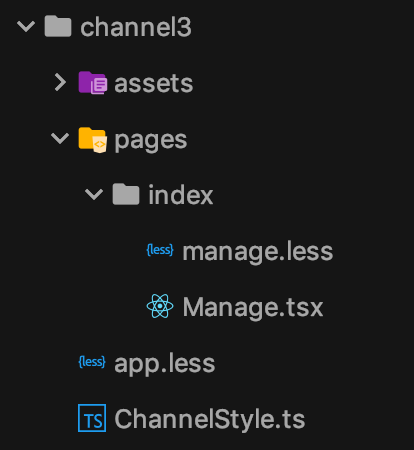The width and height of the screenshot is (414, 450).
Task: Click the gray channel3 folder icon
Action: pyautogui.click(x=58, y=26)
